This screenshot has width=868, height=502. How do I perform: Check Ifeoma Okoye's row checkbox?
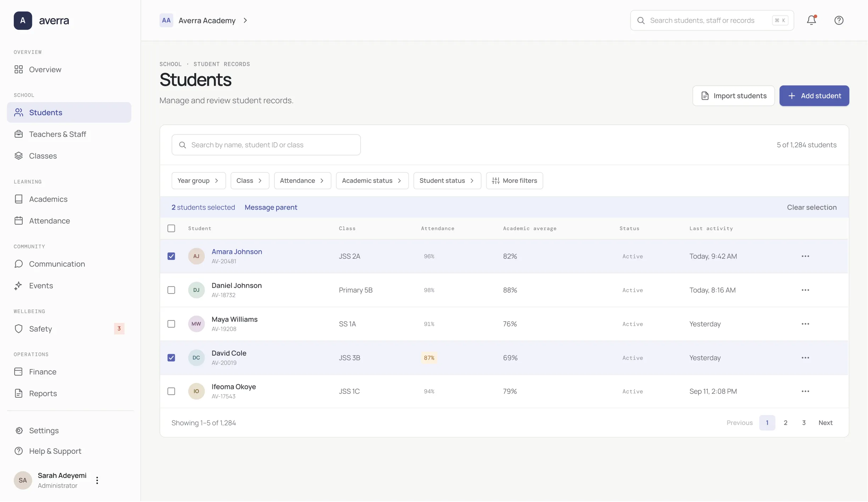point(171,391)
